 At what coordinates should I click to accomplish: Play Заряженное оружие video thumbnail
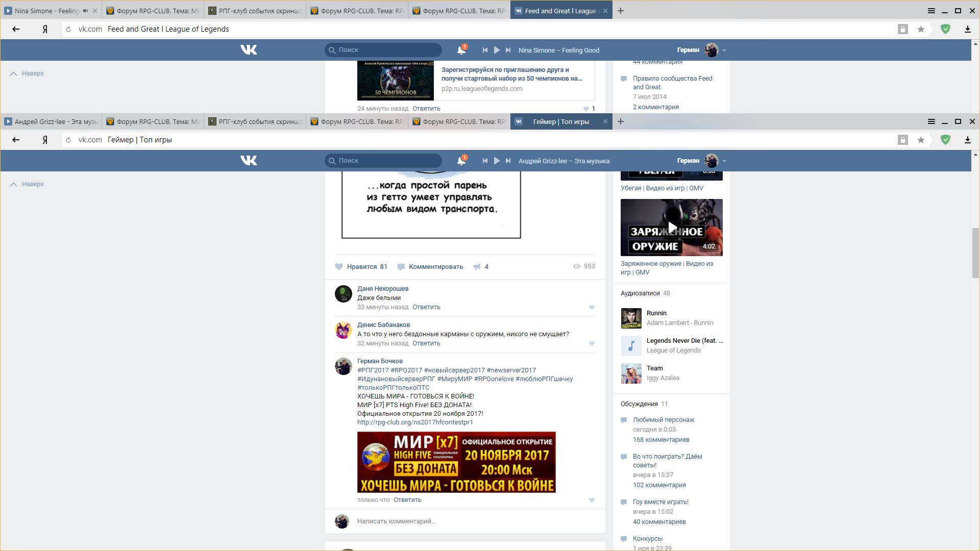[672, 228]
